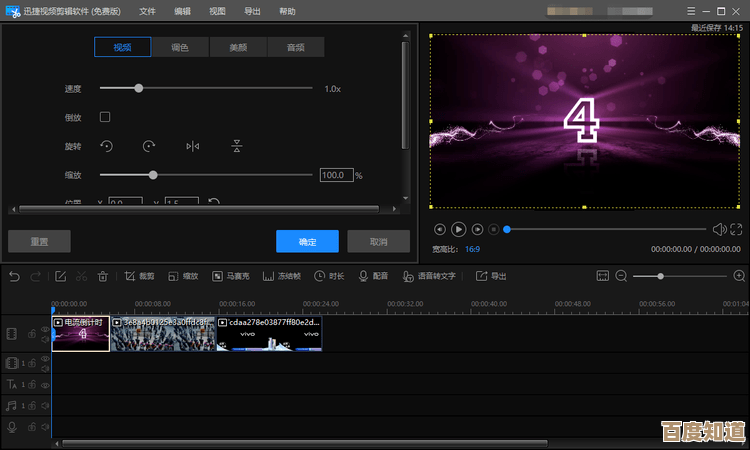
Task: Rotate clip counterclockwise with the left rotate icon
Action: (x=106, y=146)
